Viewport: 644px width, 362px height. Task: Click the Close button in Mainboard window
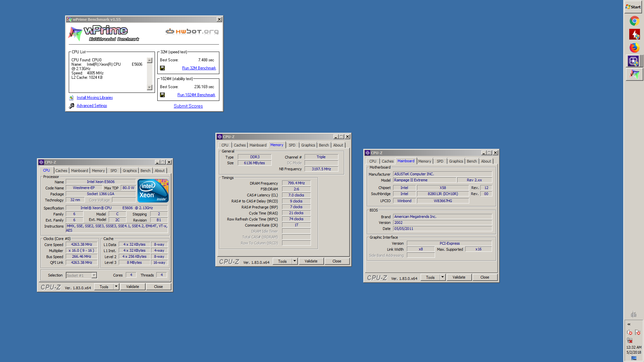[485, 277]
